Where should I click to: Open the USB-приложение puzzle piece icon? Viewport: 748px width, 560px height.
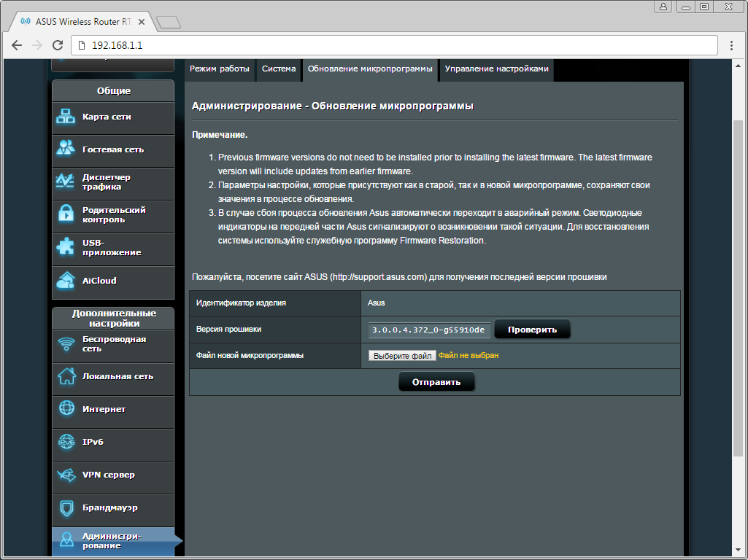(66, 247)
